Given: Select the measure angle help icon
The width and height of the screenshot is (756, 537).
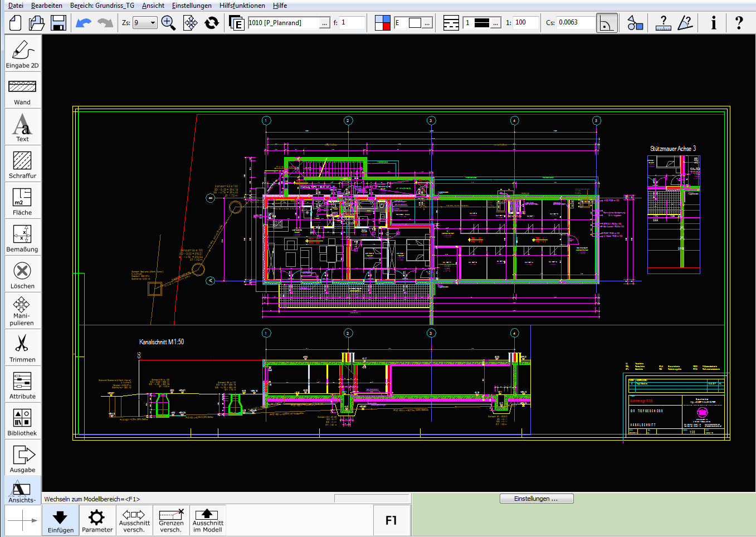Looking at the screenshot, I should [x=685, y=23].
